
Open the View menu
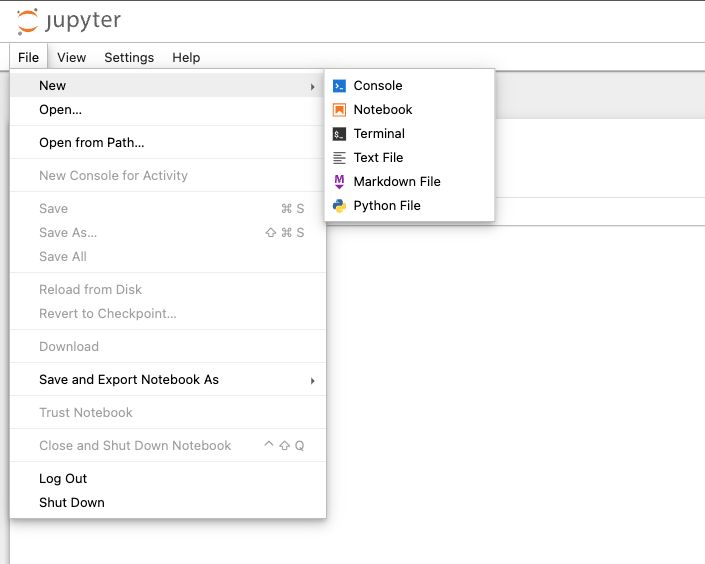coord(71,58)
